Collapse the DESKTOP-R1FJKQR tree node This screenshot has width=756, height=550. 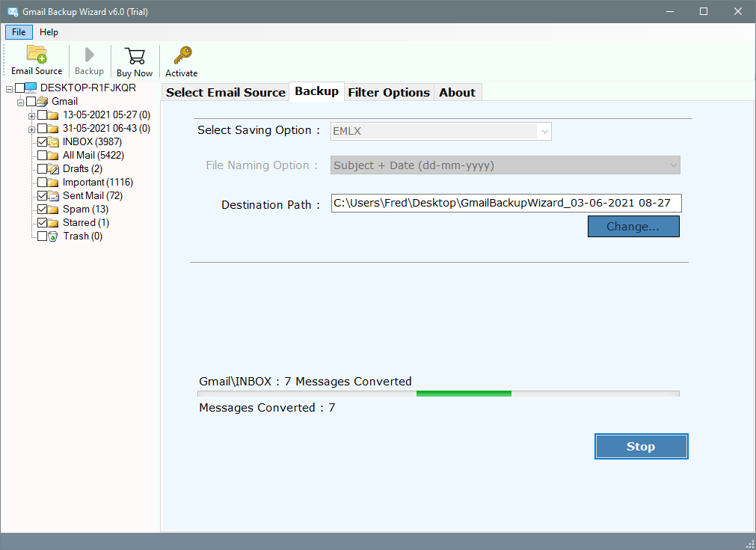tap(9, 89)
